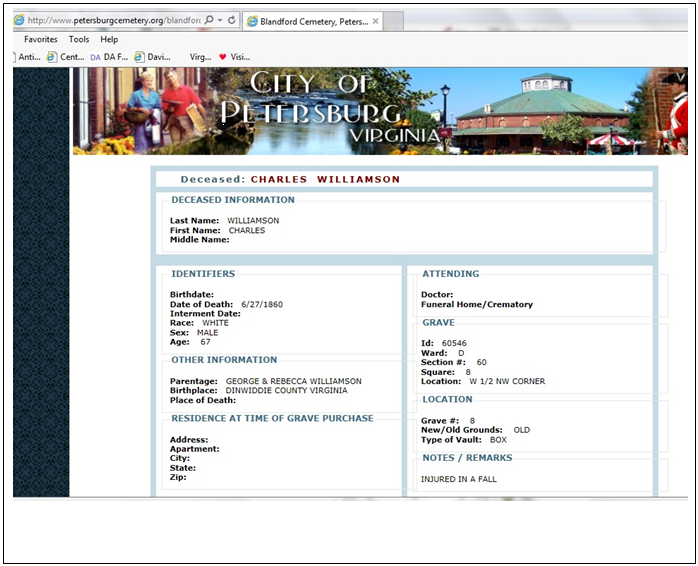Click the Internet Explorer icon beside the URL
This screenshot has height=566, width=698.
pos(20,20)
